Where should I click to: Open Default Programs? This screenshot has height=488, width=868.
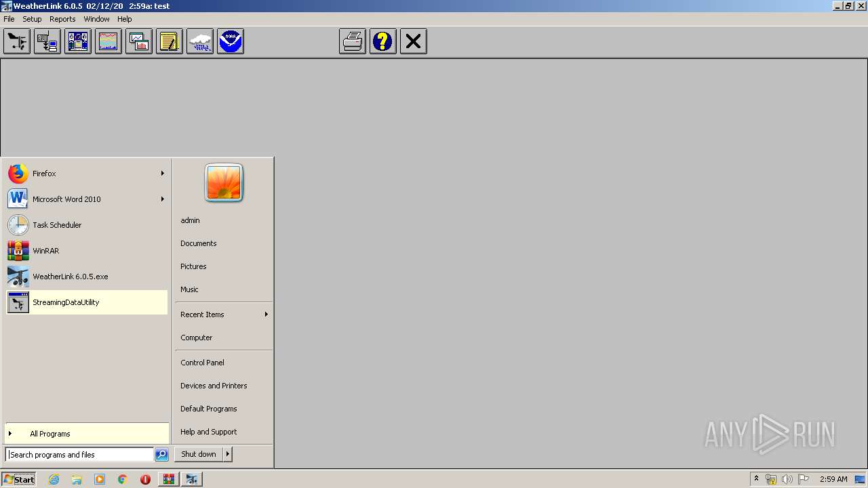209,409
